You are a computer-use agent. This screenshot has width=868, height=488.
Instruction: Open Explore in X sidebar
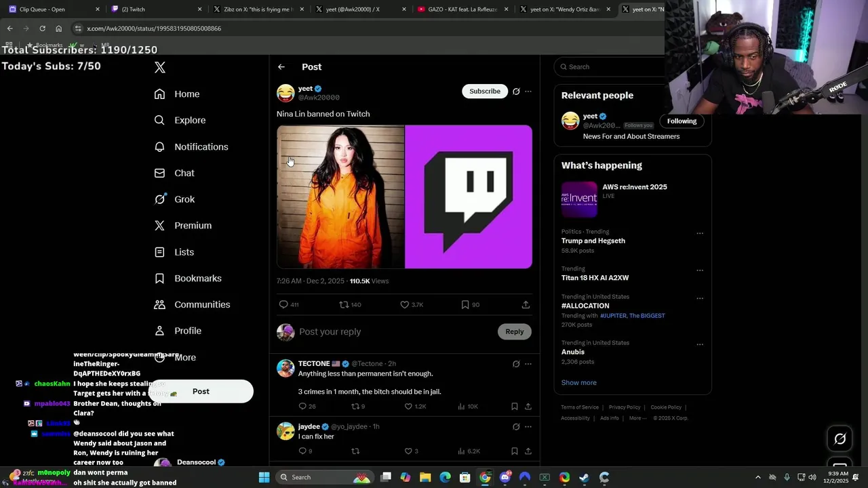pos(180,120)
